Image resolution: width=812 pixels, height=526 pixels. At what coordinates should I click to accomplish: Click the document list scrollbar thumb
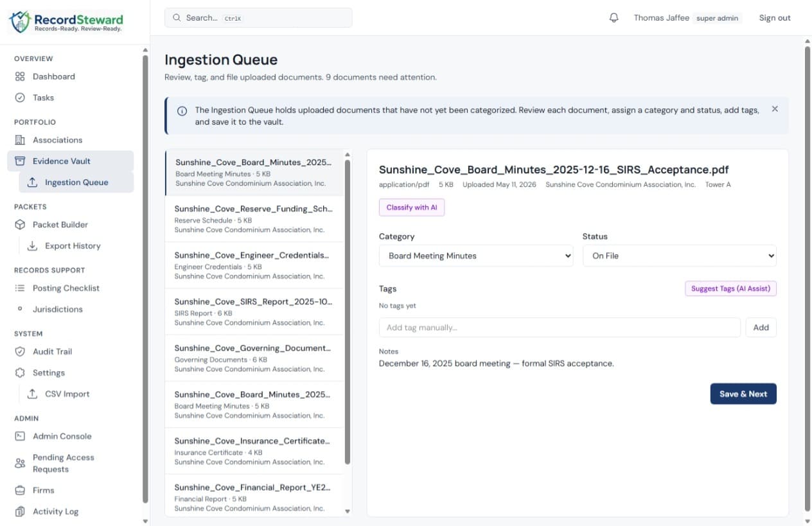click(x=348, y=311)
